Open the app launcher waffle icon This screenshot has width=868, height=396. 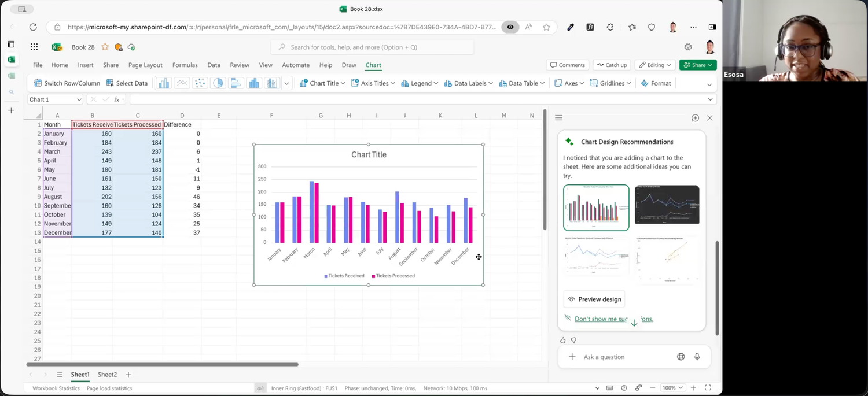pyautogui.click(x=34, y=47)
